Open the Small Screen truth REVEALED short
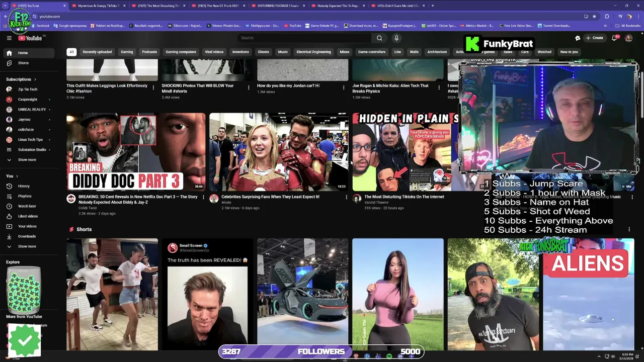 (x=207, y=294)
